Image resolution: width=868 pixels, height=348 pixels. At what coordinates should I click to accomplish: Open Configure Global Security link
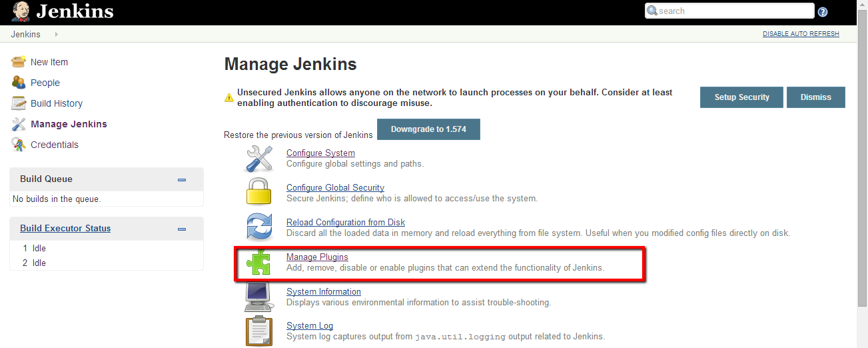coord(335,187)
